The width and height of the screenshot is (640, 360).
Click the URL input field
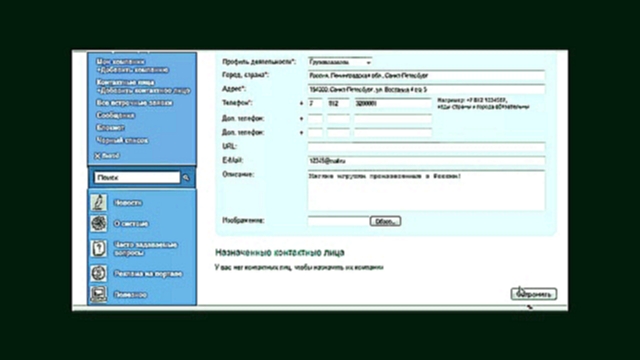(x=426, y=147)
